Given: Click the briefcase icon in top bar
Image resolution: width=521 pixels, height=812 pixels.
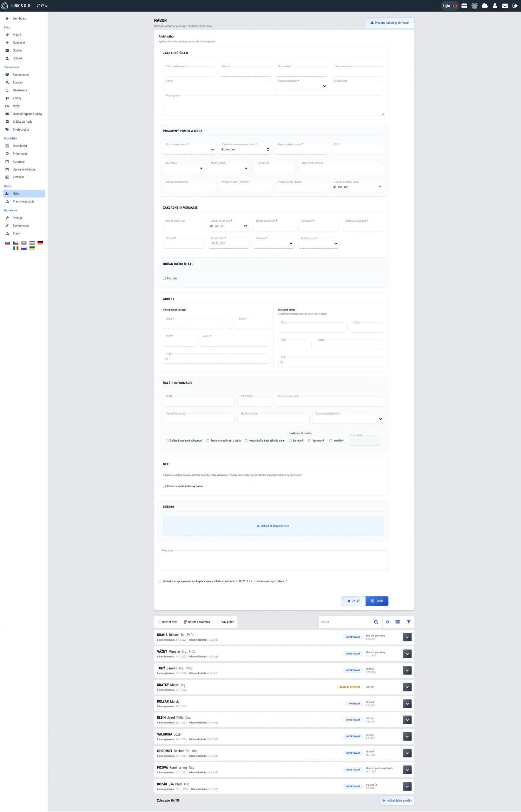Looking at the screenshot, I should point(464,6).
